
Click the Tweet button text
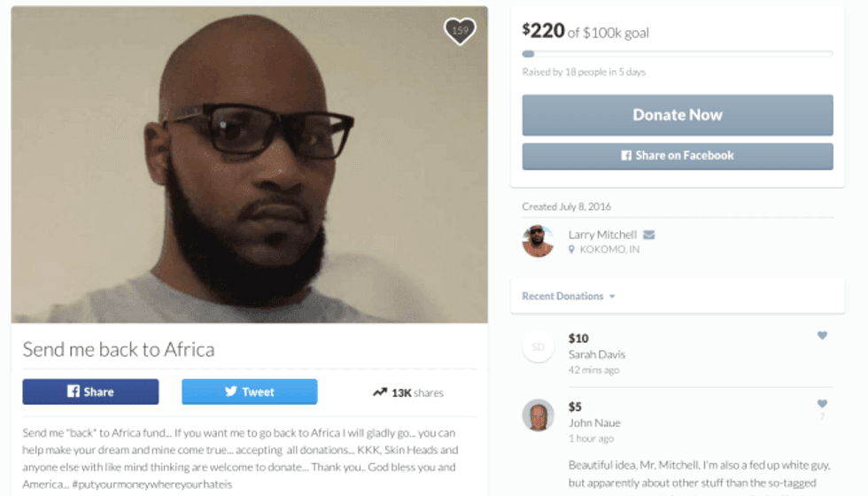point(258,391)
